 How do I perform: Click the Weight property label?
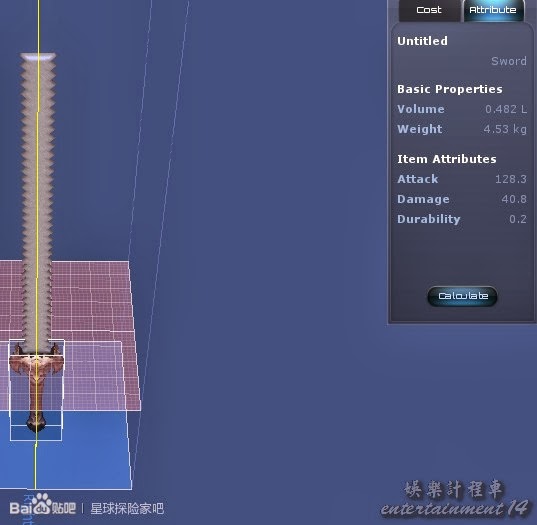(x=420, y=129)
